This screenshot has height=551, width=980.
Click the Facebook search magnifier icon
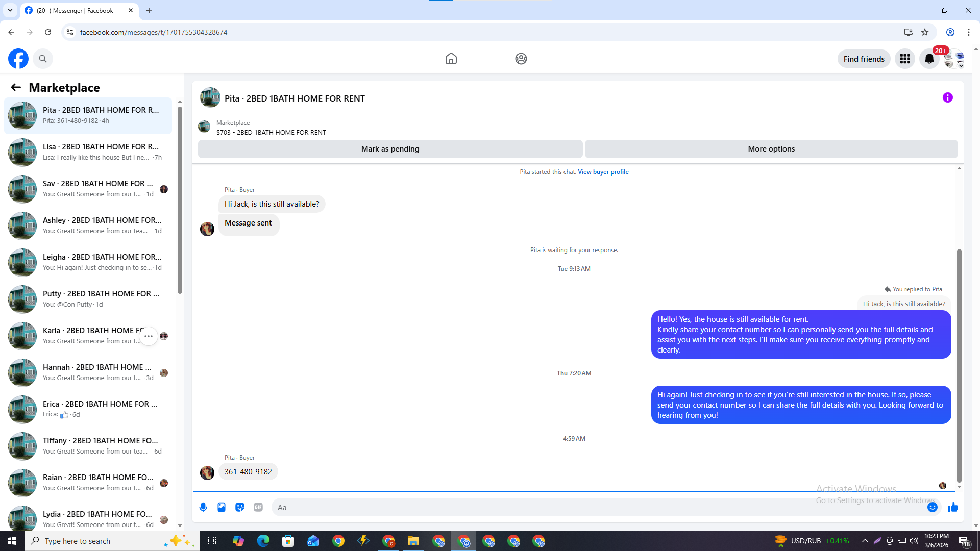pyautogui.click(x=43, y=59)
